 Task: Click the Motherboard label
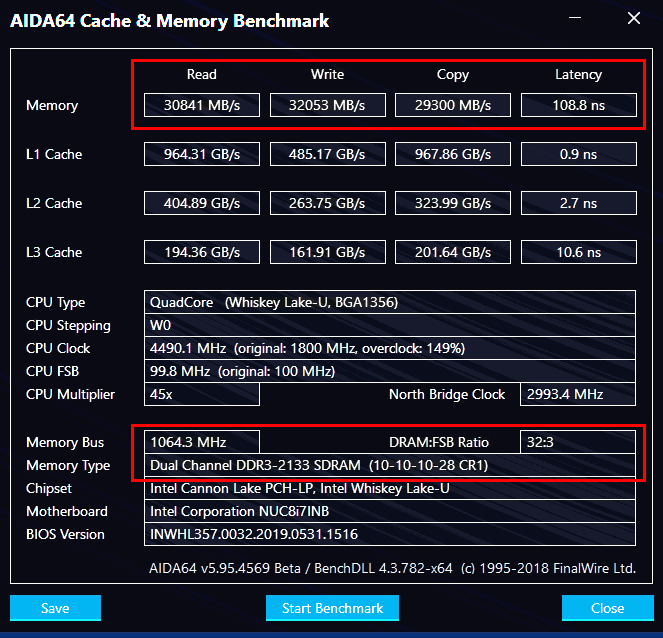[x=67, y=512]
